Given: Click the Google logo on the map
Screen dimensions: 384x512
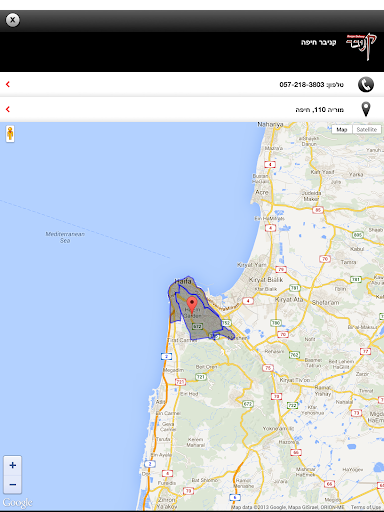Looking at the screenshot, I should (18, 502).
